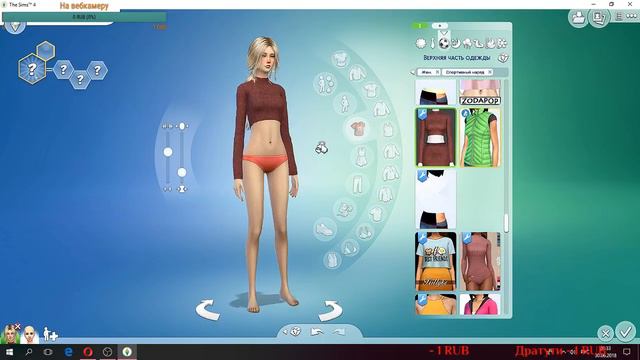Pick the white top thumbnail

(436, 200)
